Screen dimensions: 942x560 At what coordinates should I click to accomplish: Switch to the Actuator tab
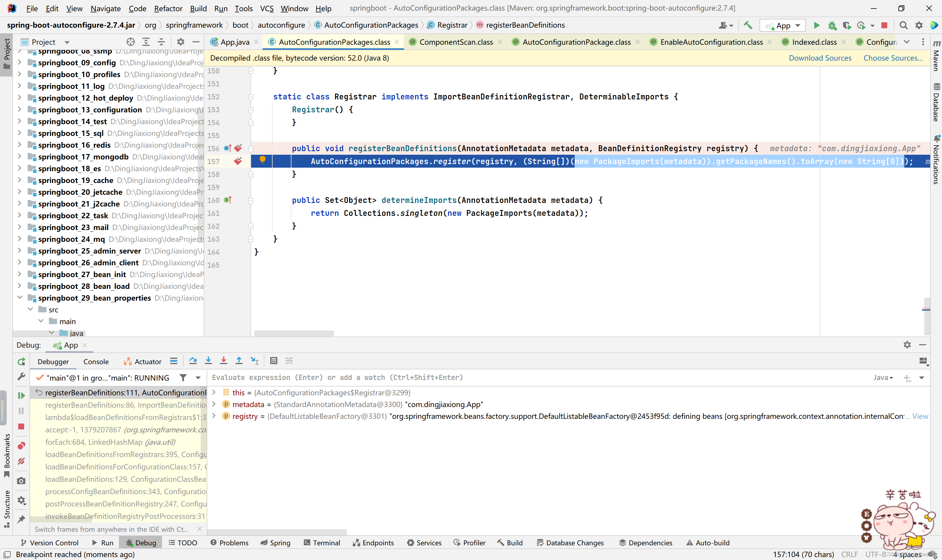pos(143,361)
